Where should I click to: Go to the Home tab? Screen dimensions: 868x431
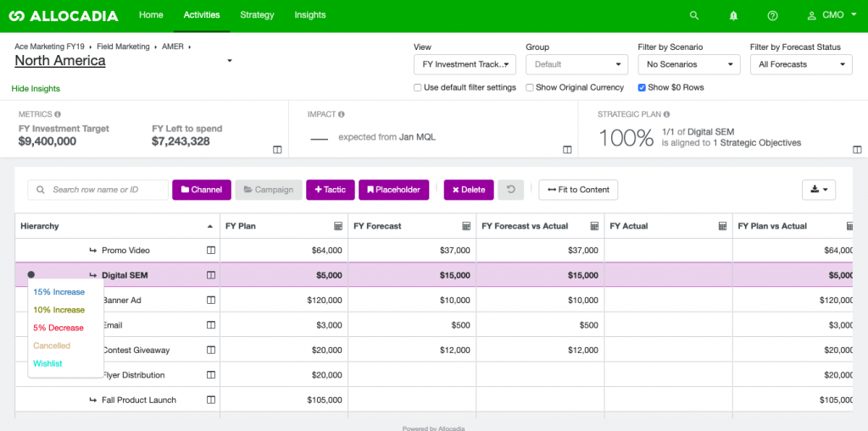coord(151,15)
